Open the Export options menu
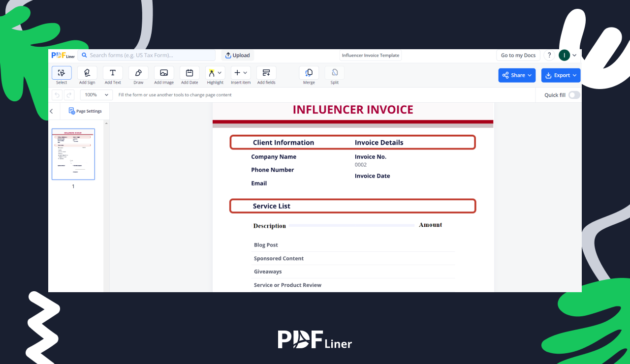 point(561,75)
